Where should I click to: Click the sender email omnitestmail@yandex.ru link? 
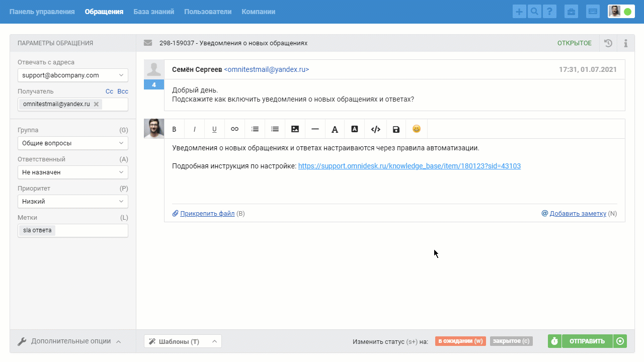[x=267, y=69]
